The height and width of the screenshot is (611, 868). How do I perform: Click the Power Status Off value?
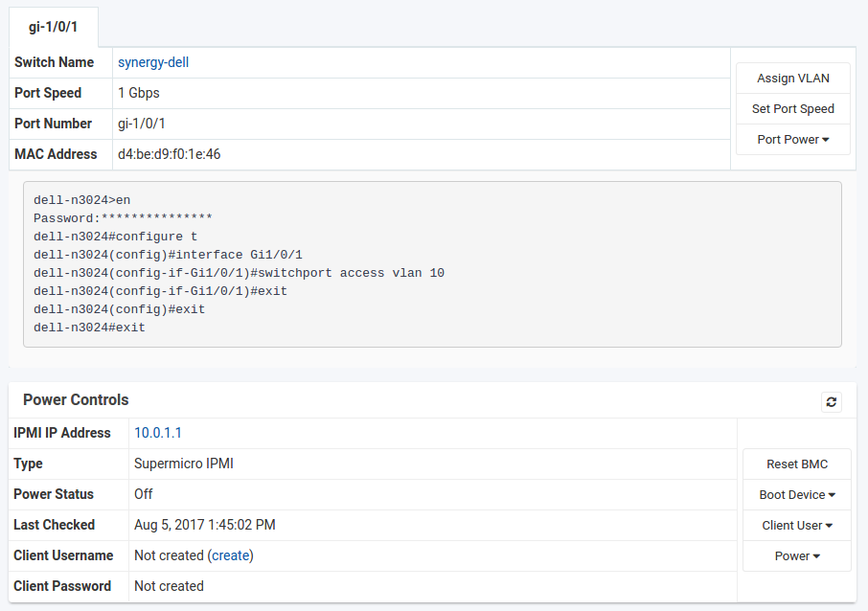click(144, 494)
